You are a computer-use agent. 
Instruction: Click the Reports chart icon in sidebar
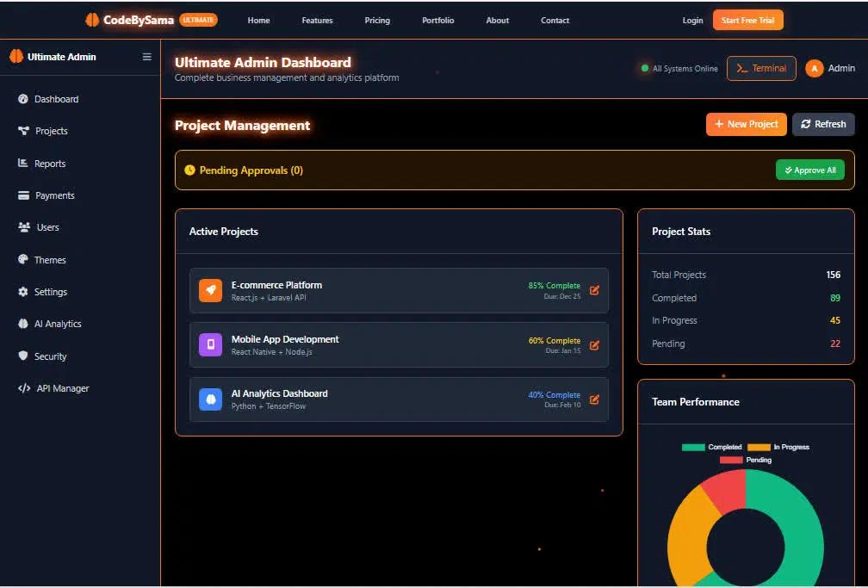pos(22,163)
